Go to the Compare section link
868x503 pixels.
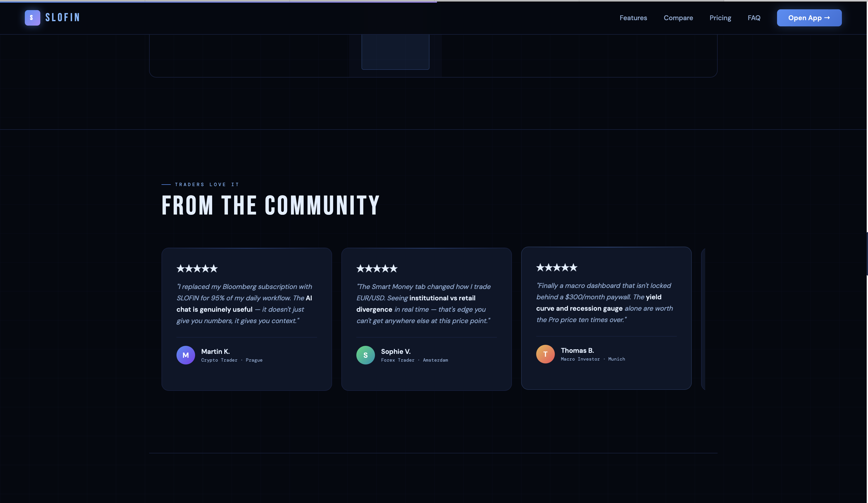tap(678, 18)
